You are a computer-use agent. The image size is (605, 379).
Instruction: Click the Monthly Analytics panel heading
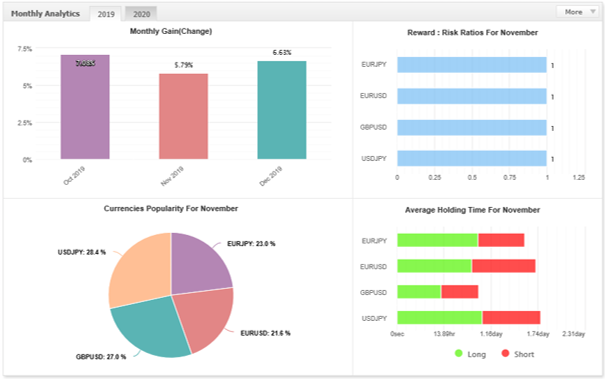tap(45, 14)
